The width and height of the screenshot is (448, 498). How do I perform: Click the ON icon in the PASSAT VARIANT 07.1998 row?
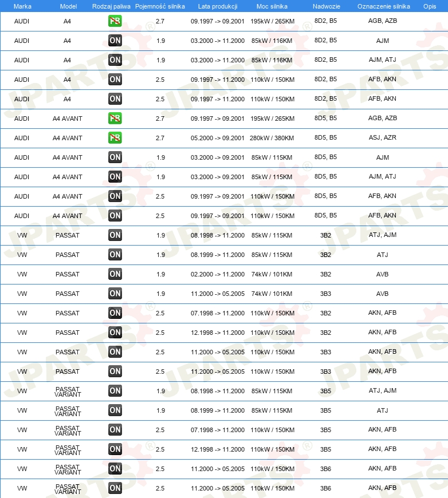(x=115, y=430)
